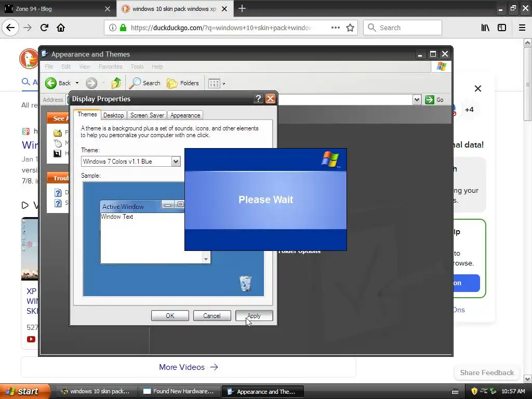Switch to Themes tab

(x=87, y=115)
